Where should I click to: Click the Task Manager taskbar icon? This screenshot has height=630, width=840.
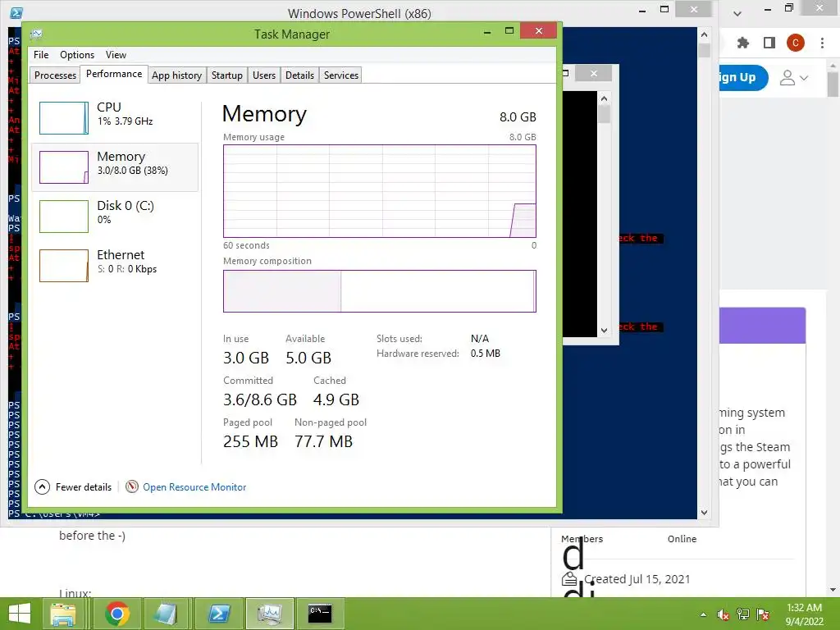[x=269, y=614]
